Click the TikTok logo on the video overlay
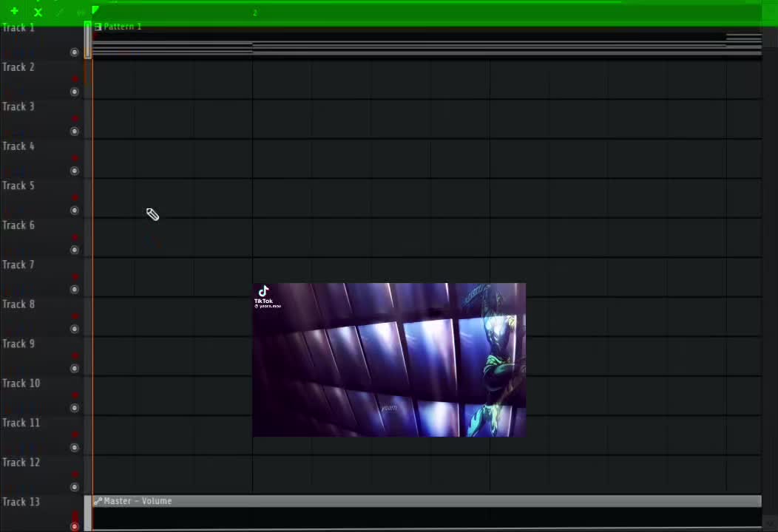778x532 pixels. (x=263, y=291)
